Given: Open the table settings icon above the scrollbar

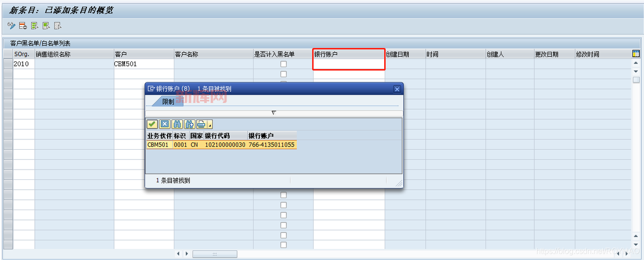Looking at the screenshot, I should click(636, 54).
